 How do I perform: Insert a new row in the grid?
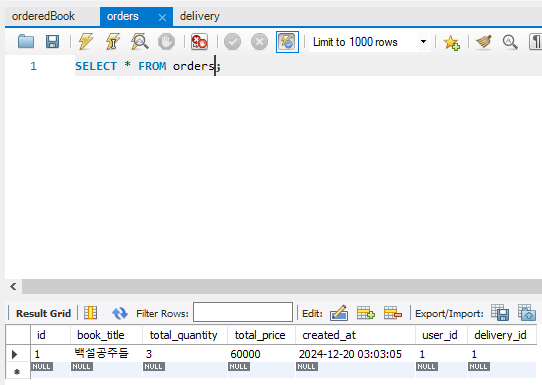(x=366, y=313)
